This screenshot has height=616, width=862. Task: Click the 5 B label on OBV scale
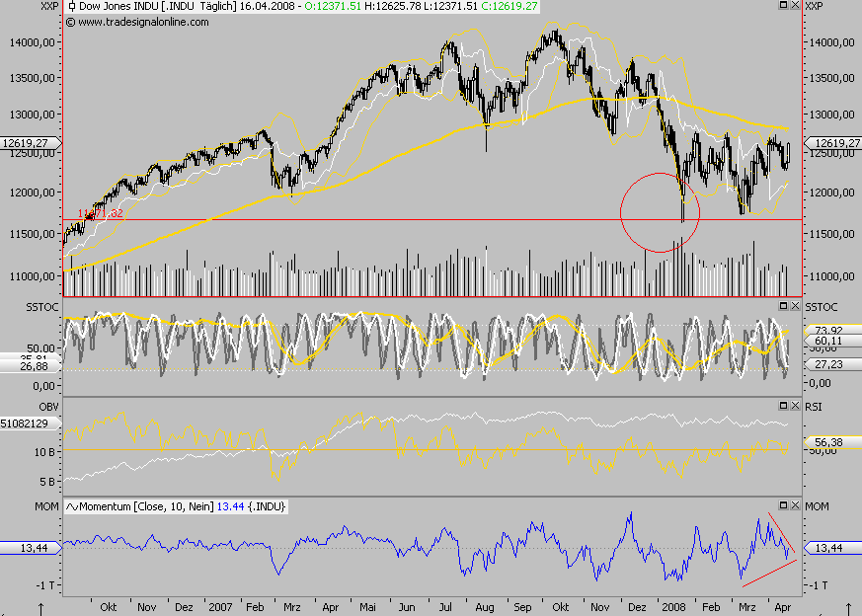click(x=46, y=482)
